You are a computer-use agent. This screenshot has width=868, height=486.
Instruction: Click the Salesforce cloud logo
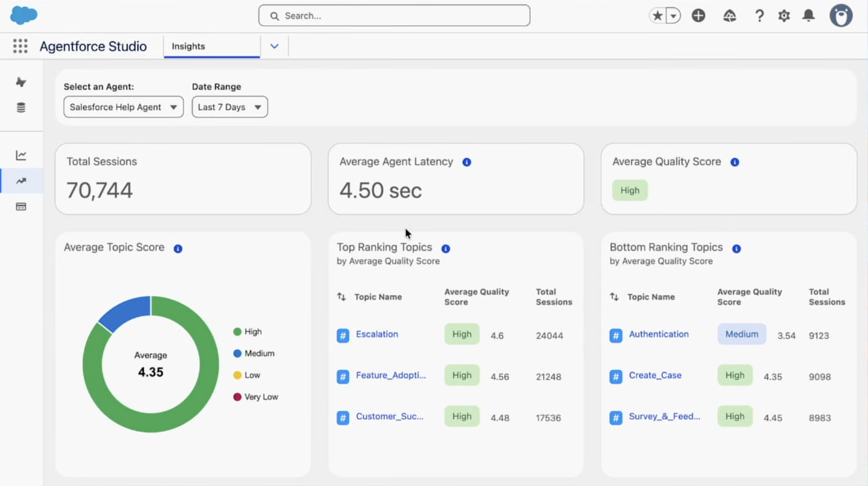23,15
